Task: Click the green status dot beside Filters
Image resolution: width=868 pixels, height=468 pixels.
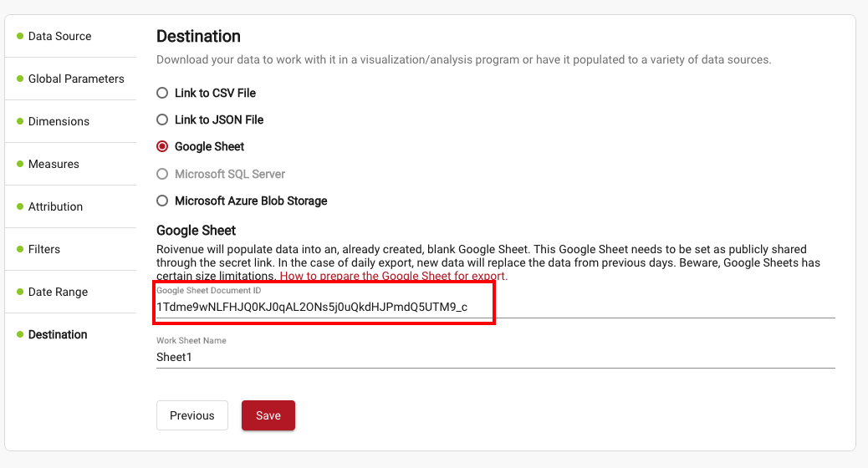Action: (x=20, y=249)
